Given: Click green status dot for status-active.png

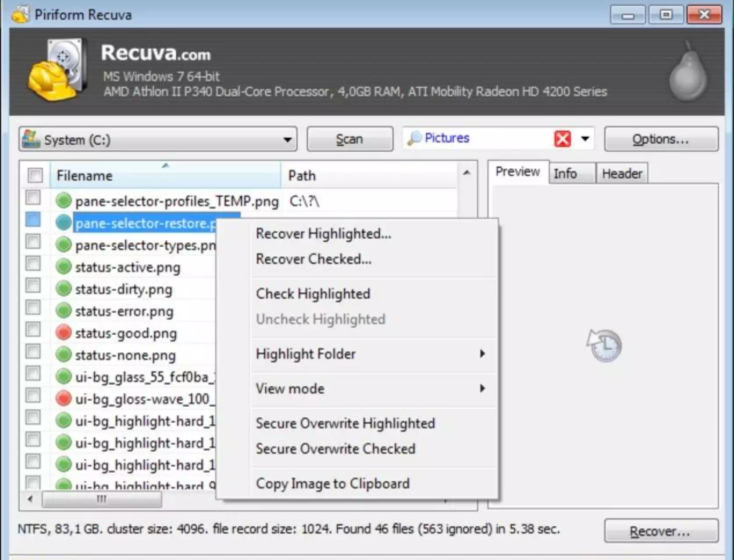Looking at the screenshot, I should 64,267.
